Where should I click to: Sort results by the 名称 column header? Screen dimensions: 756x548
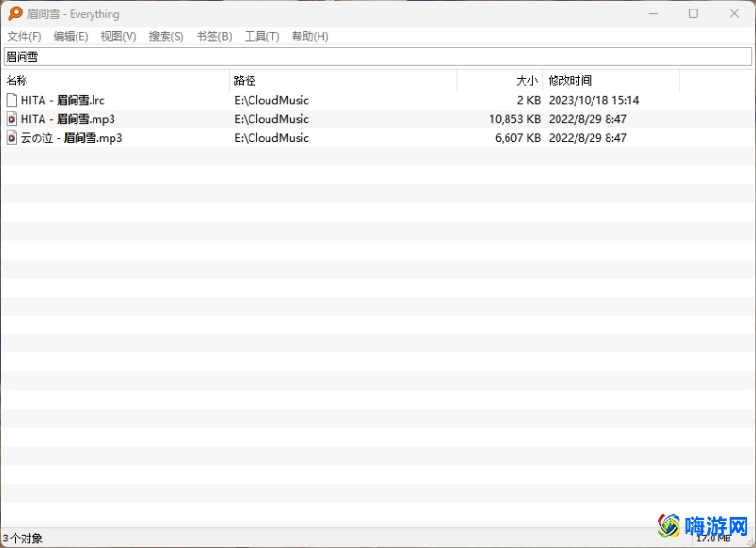[115, 80]
